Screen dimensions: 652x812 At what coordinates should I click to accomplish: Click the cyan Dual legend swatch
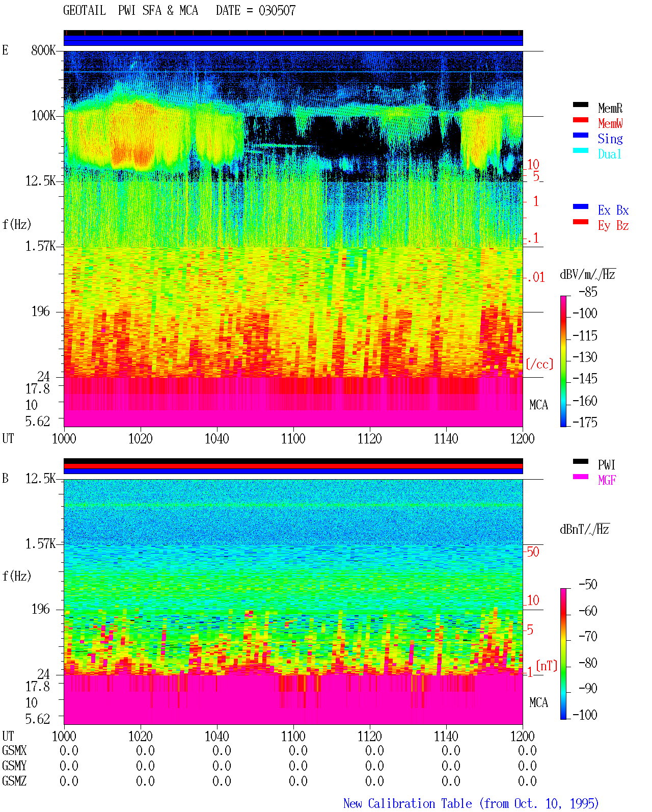(x=581, y=150)
